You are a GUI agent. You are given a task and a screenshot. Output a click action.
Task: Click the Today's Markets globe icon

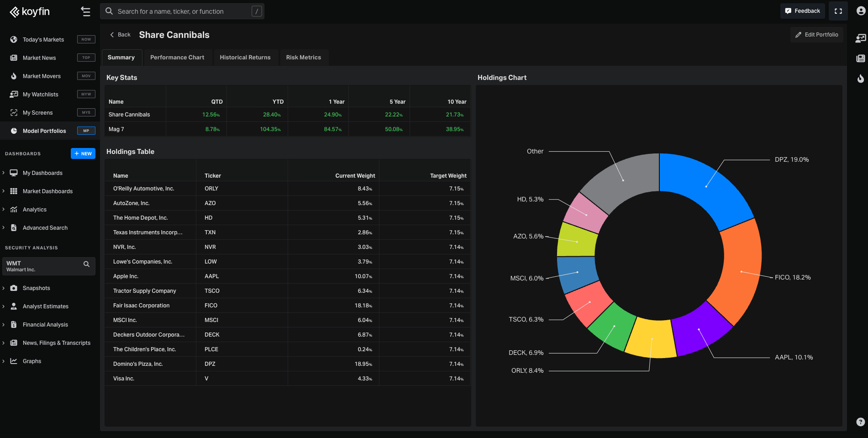pyautogui.click(x=14, y=40)
